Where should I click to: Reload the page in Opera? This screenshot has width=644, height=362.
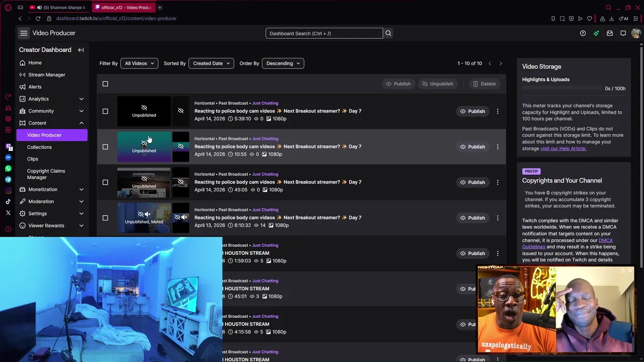[x=38, y=19]
